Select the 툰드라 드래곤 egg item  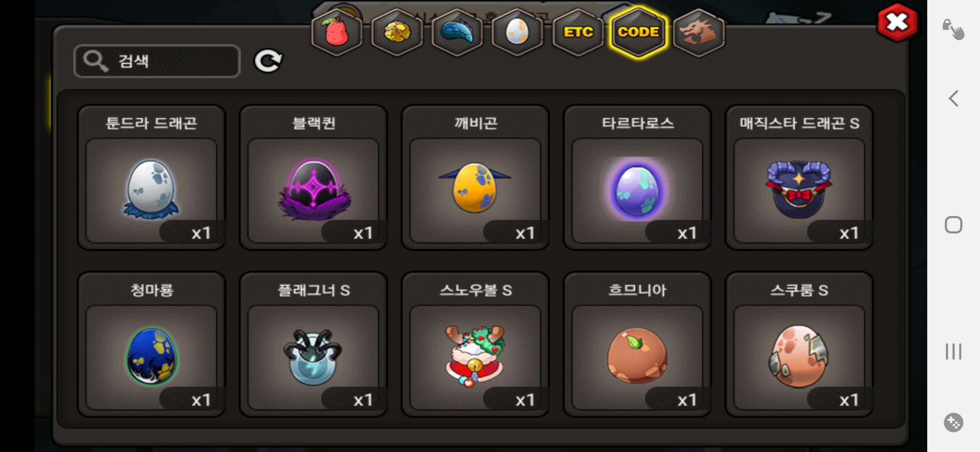point(152,177)
